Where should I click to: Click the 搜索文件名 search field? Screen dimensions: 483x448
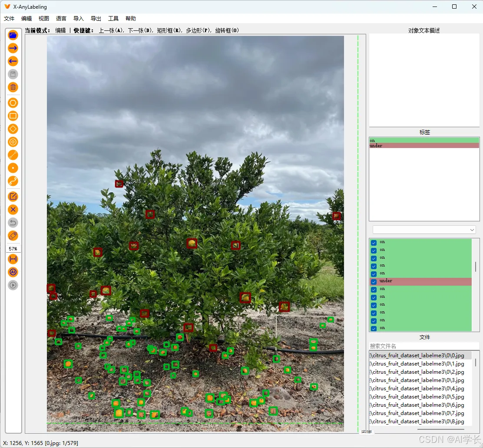coord(424,346)
